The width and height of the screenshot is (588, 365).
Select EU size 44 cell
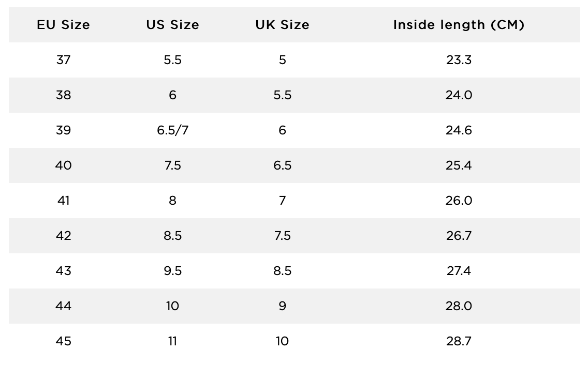(63, 306)
